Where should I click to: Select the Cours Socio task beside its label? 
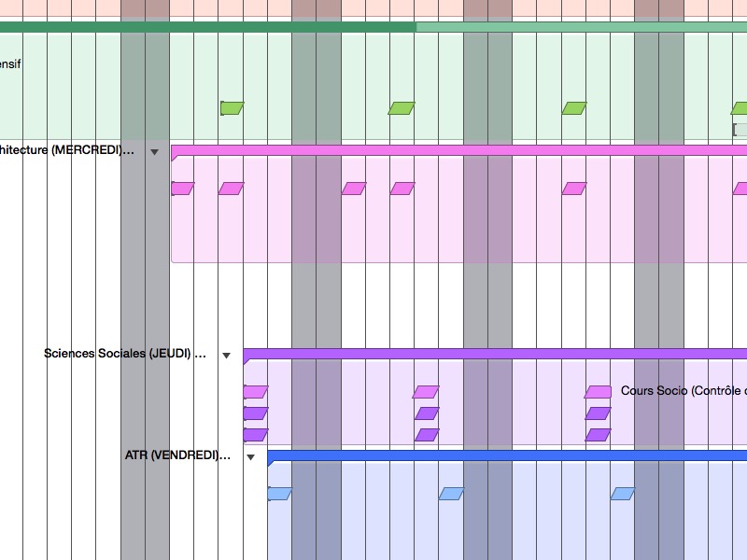[598, 392]
